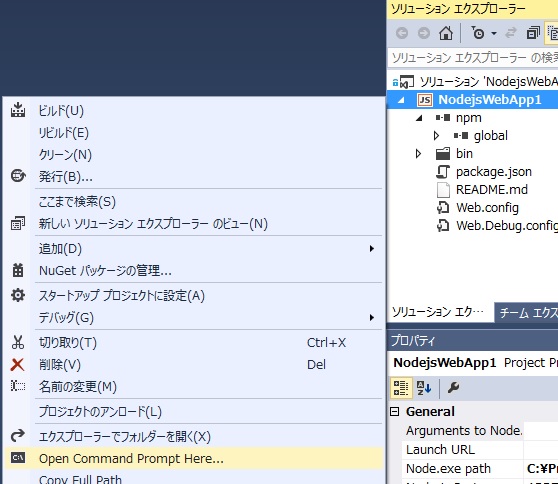Click the global node icon

click(461, 136)
